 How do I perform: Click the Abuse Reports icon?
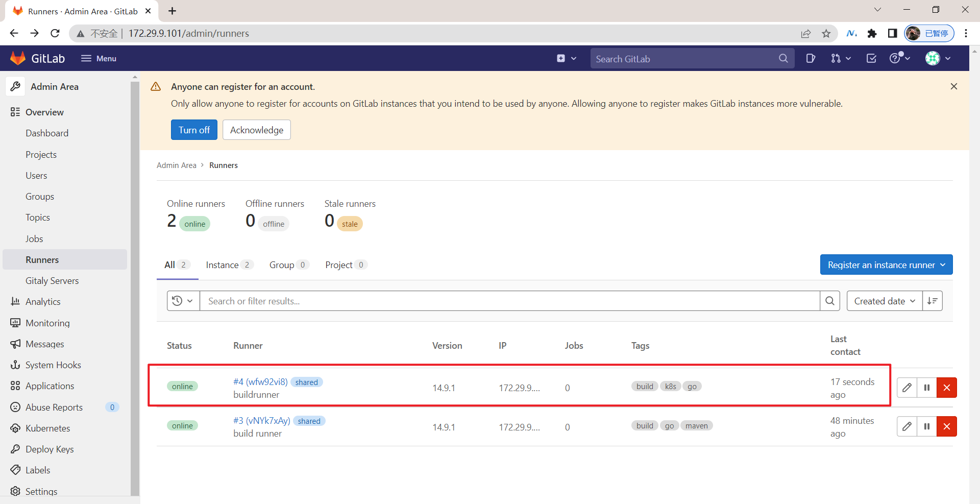(15, 407)
